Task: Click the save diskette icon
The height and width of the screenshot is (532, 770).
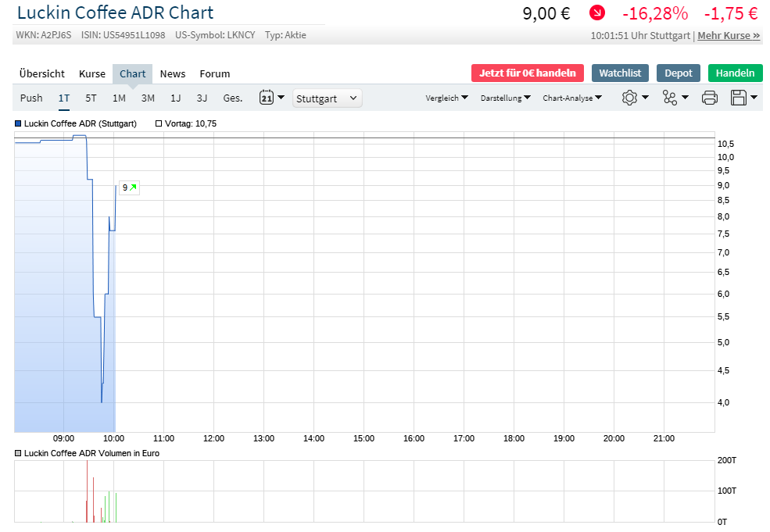Action: [738, 98]
